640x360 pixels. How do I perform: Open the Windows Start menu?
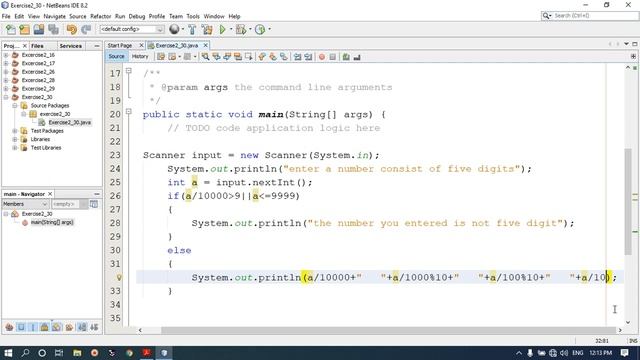click(x=8, y=353)
